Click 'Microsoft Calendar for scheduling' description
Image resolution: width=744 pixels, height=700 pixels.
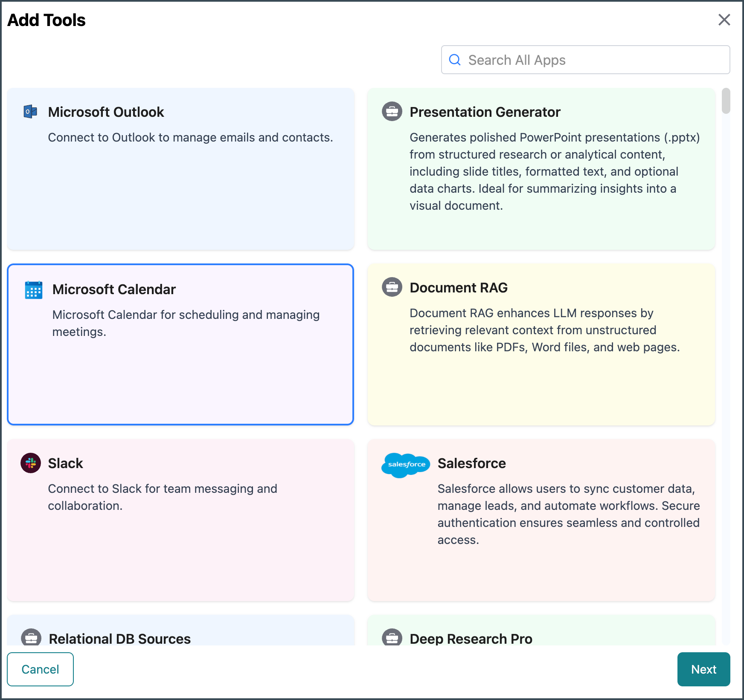(x=186, y=323)
